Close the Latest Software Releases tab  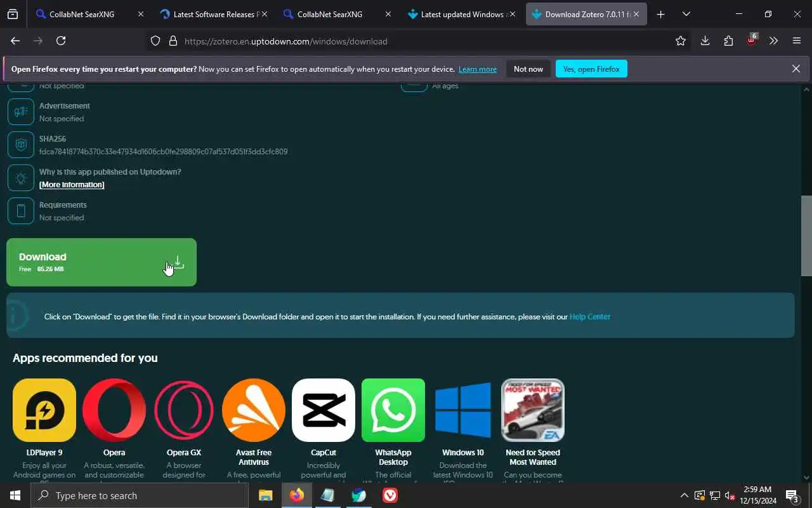point(265,14)
